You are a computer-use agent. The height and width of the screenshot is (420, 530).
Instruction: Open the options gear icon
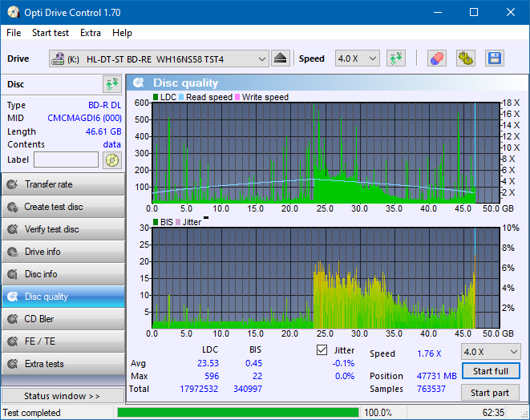tap(465, 59)
